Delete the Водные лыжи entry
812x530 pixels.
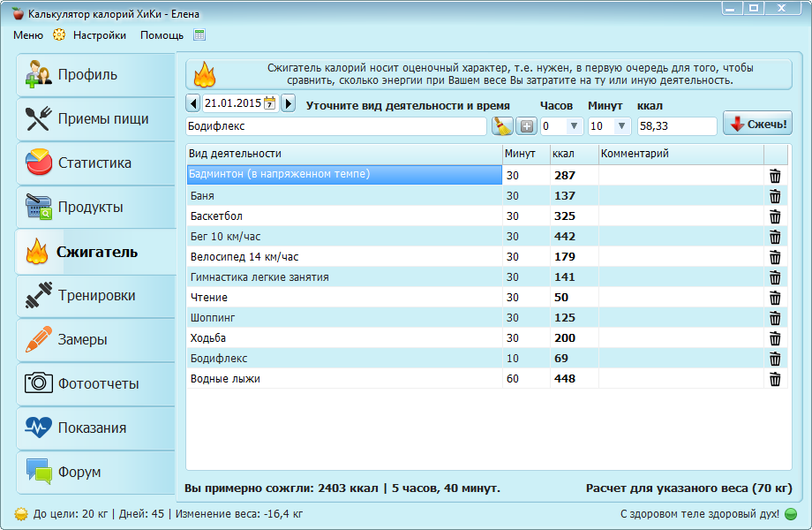[775, 379]
